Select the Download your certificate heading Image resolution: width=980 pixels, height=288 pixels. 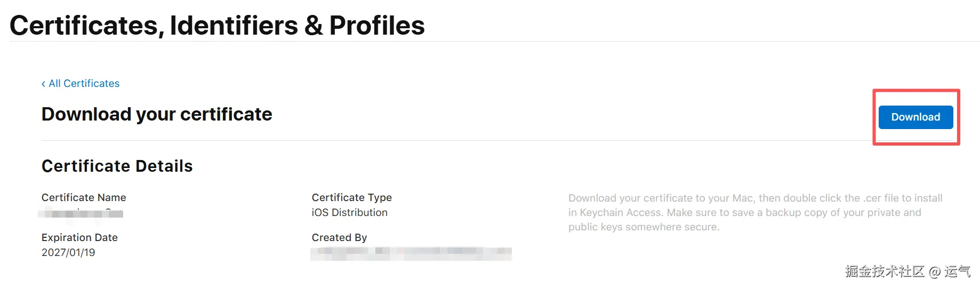[157, 115]
